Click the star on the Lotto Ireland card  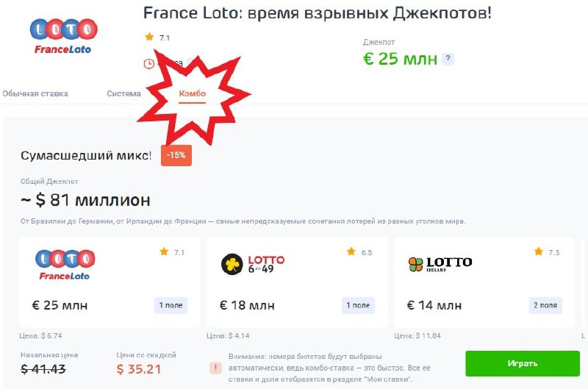[538, 252]
